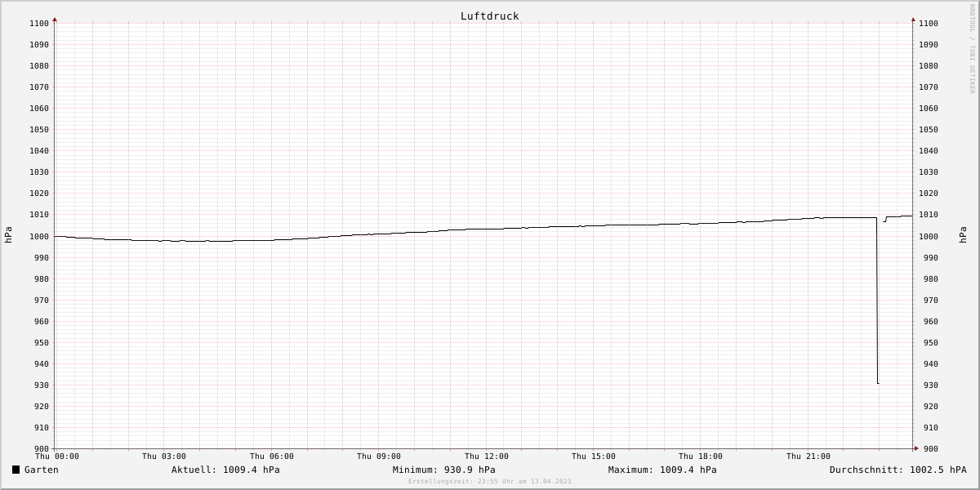Click the "Thu 06:00" time axis label
This screenshot has height=490, width=980.
click(271, 457)
